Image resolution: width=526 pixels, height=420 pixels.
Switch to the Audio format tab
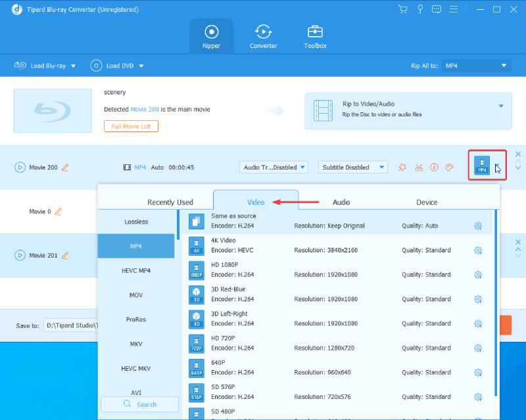[x=341, y=202]
